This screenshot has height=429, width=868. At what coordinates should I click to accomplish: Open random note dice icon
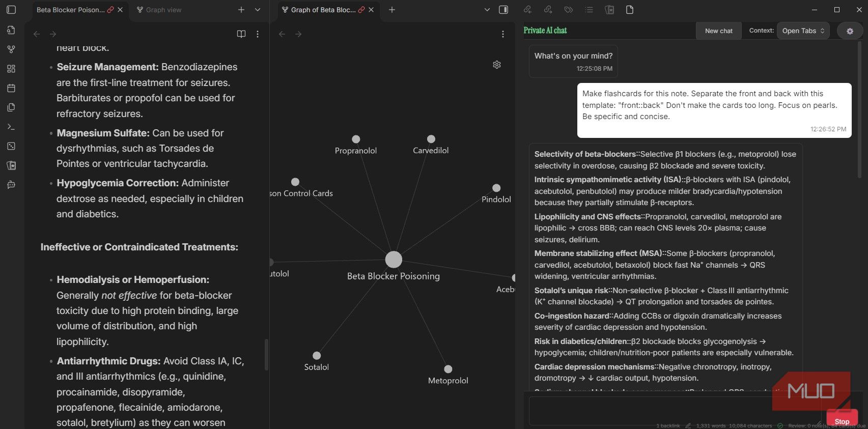11,146
